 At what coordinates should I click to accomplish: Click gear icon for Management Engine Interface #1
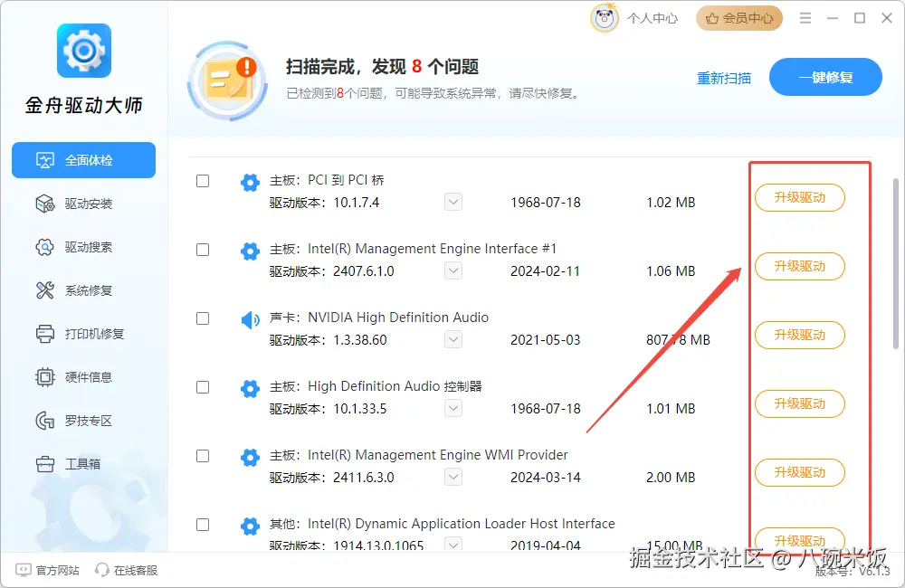[250, 251]
